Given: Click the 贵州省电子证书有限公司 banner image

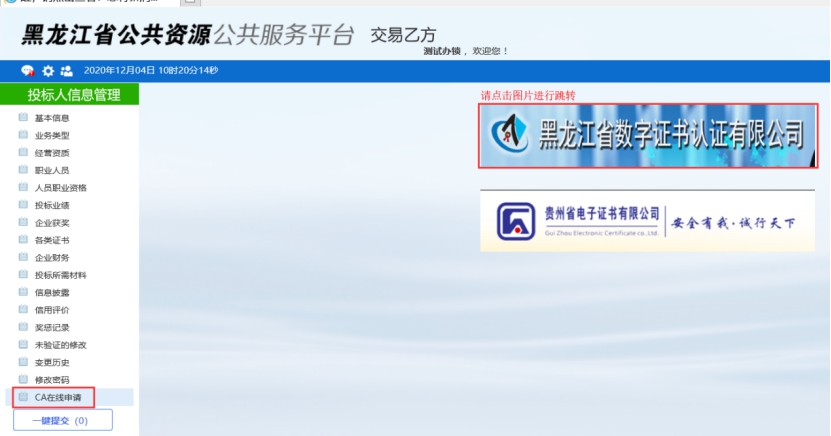Looking at the screenshot, I should point(647,221).
